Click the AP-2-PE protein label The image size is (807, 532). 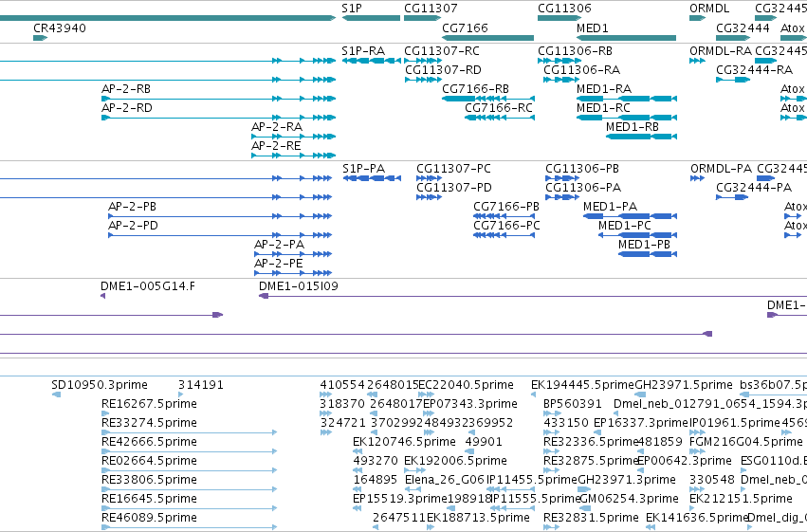click(x=279, y=264)
